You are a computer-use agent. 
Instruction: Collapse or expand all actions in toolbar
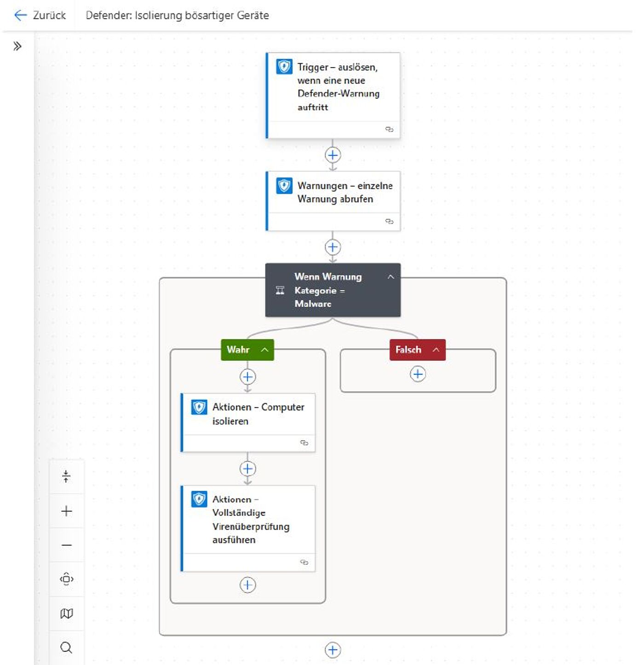click(67, 476)
